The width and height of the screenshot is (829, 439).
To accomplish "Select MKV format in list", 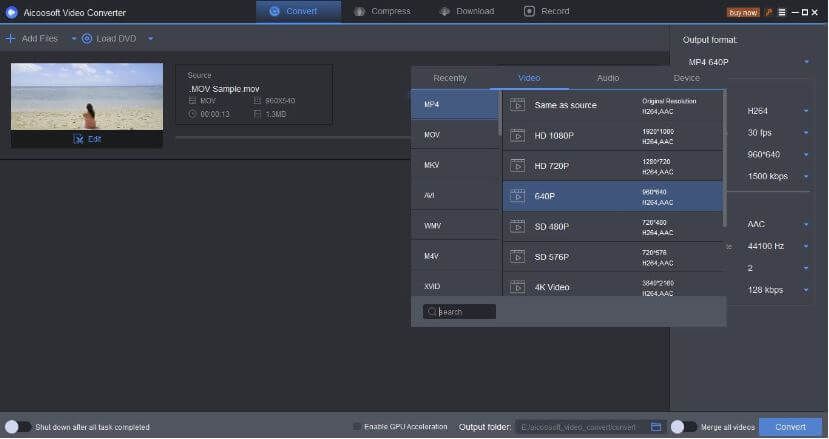I will click(x=455, y=165).
